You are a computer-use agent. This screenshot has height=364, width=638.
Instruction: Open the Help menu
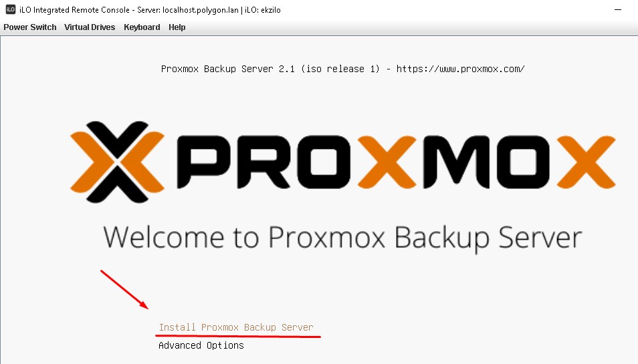coord(177,27)
